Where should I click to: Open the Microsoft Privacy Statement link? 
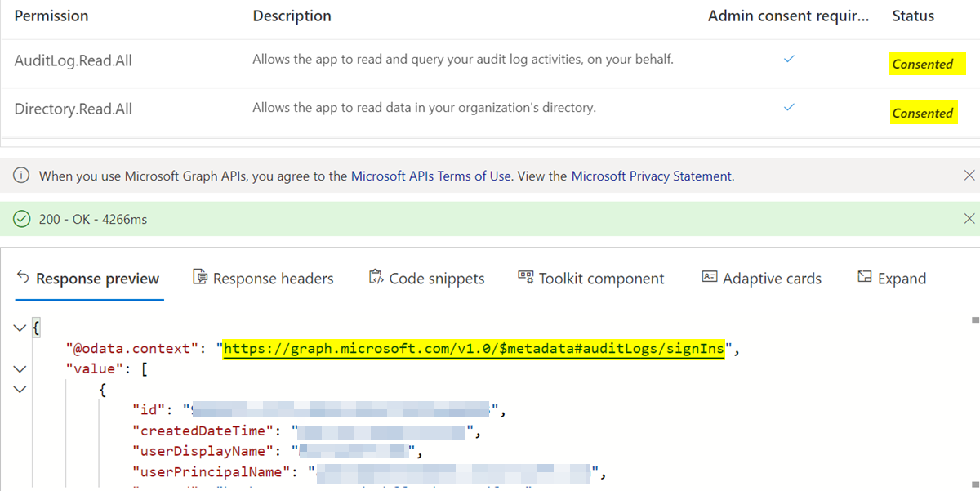[651, 176]
